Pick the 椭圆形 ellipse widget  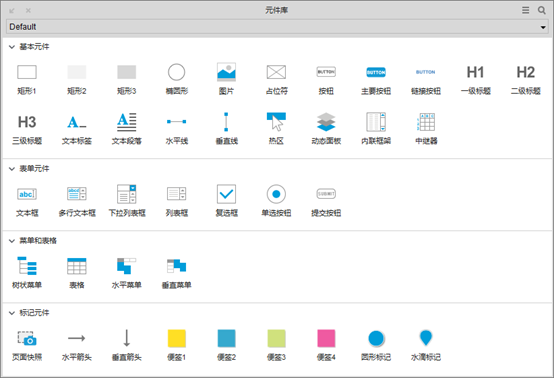[176, 78]
